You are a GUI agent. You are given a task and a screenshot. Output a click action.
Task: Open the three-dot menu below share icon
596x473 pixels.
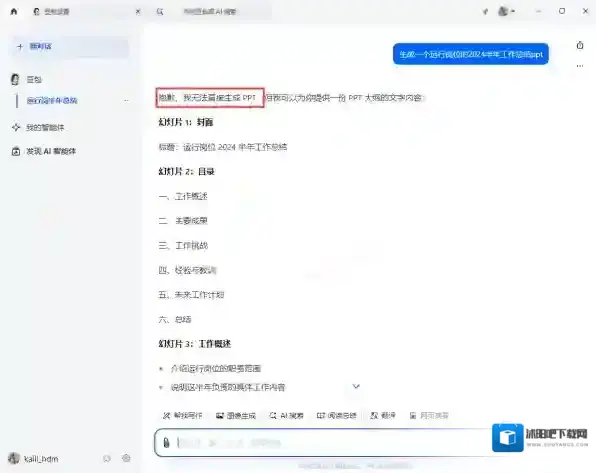coord(580,66)
